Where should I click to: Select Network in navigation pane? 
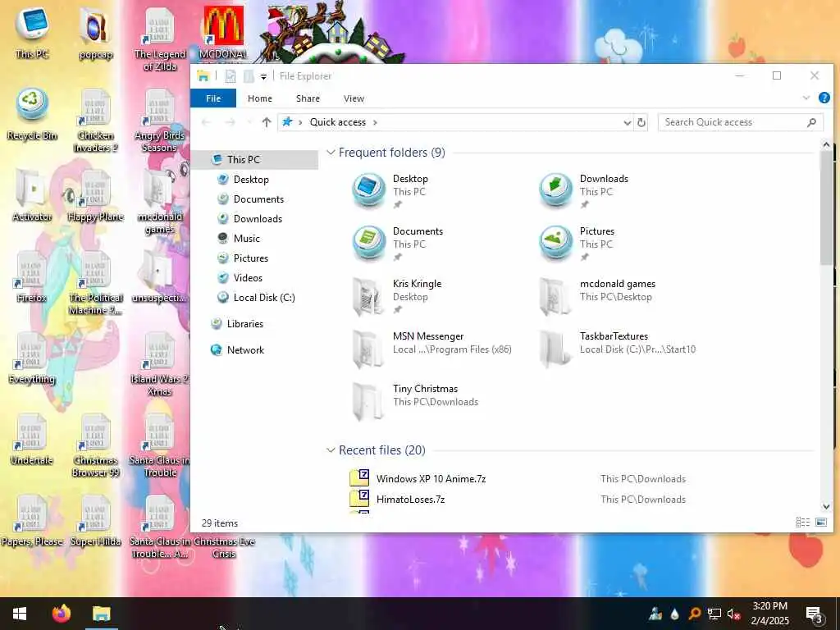click(244, 350)
